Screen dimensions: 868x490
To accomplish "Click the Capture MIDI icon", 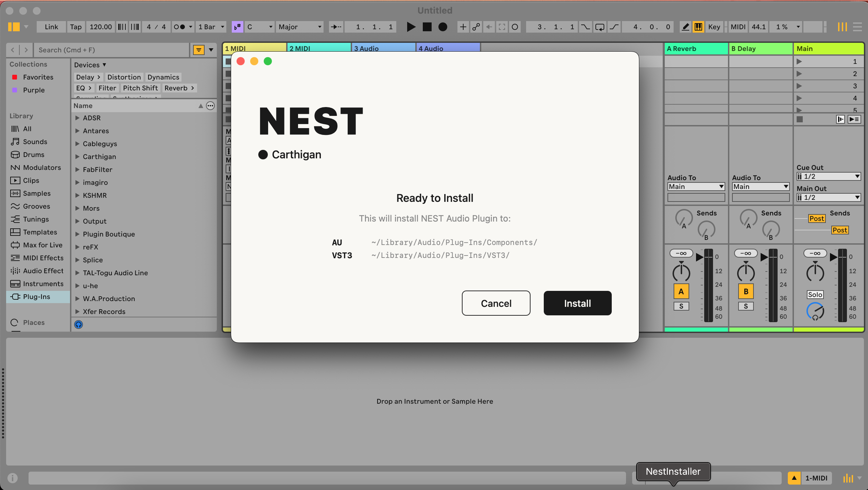I will [502, 27].
